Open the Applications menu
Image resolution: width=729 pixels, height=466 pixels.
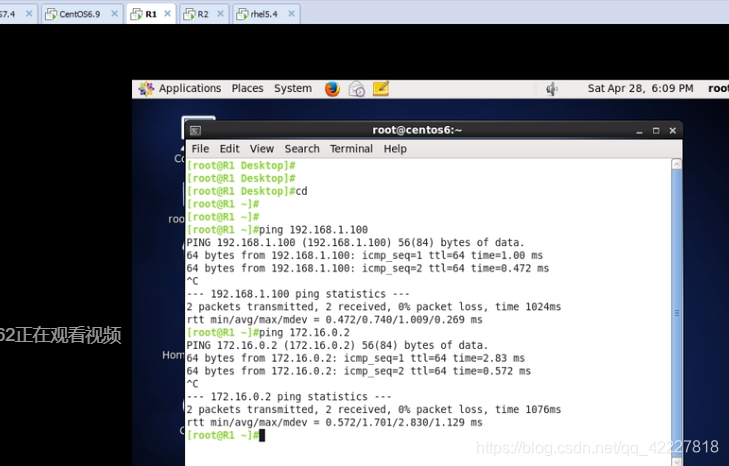(190, 88)
